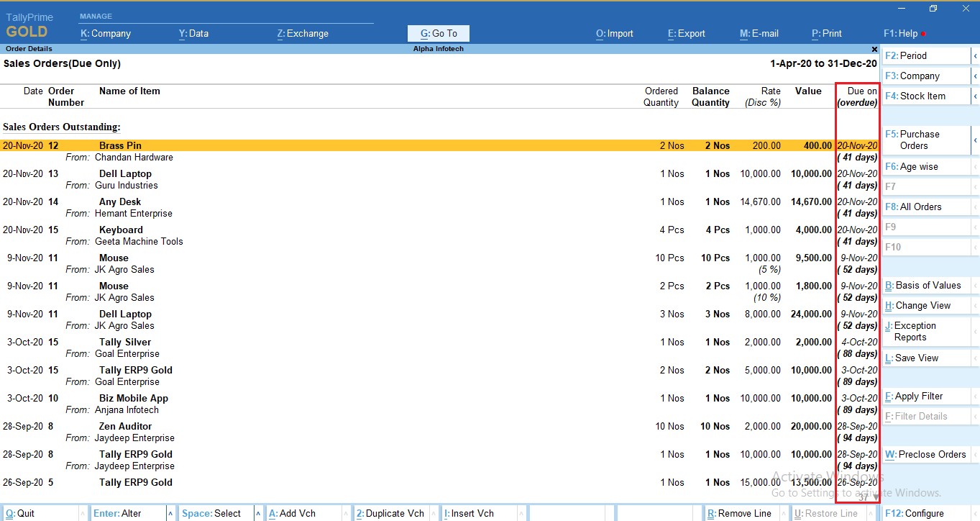Click the scroll-down arrow below the order list
Screen dimensions: 980x521
tap(875, 497)
